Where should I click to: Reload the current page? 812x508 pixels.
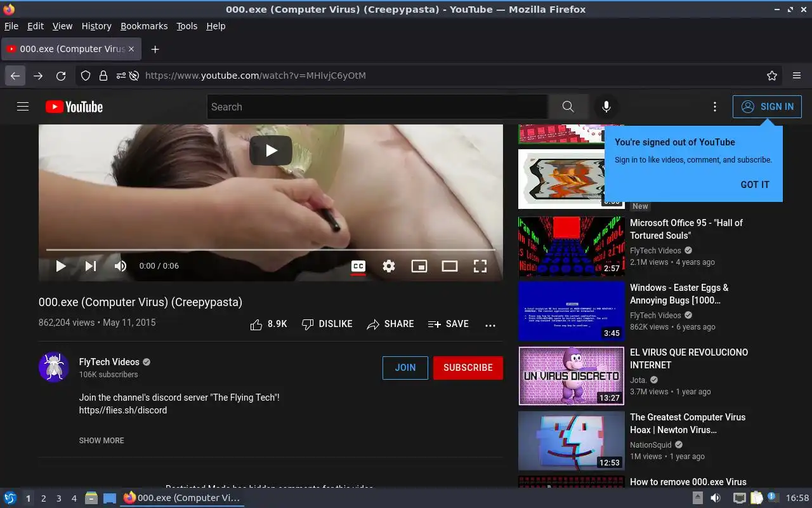click(x=61, y=76)
